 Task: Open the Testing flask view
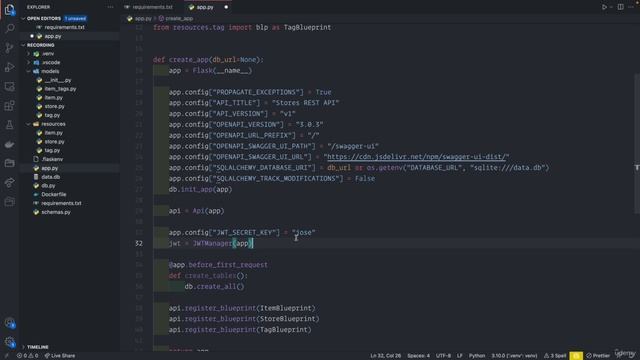pos(9,125)
